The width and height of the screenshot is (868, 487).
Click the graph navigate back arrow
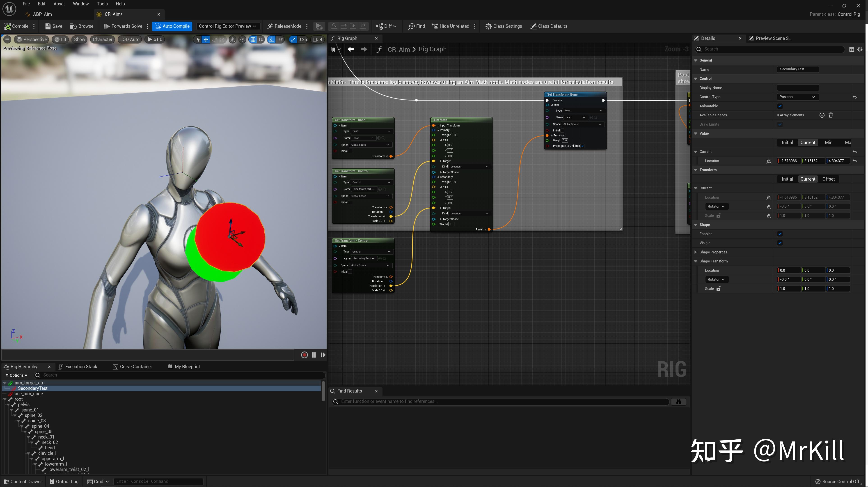[x=351, y=49]
